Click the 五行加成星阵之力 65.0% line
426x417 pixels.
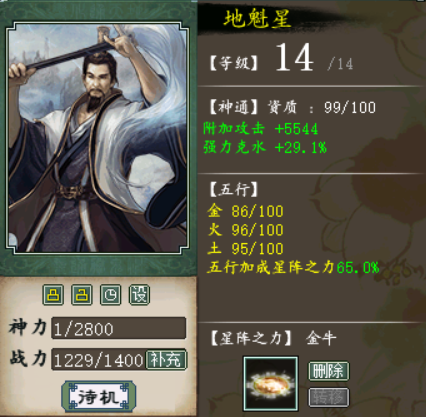click(293, 267)
